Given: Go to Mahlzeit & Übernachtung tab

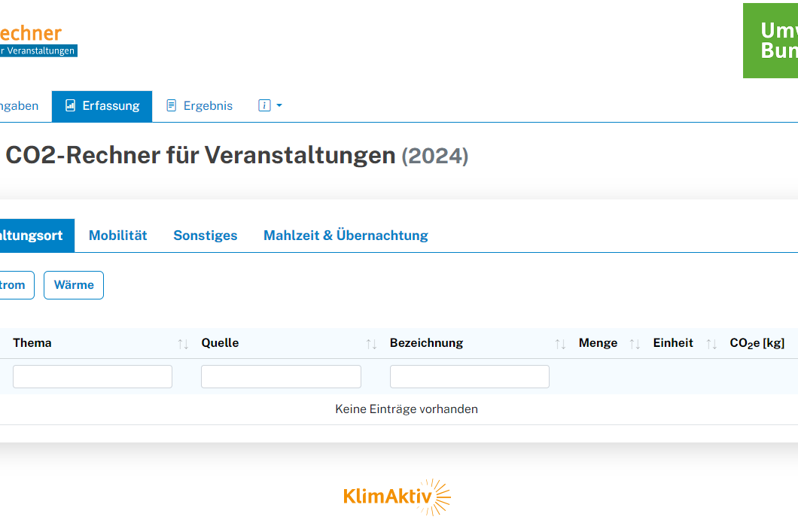Looking at the screenshot, I should pyautogui.click(x=346, y=236).
